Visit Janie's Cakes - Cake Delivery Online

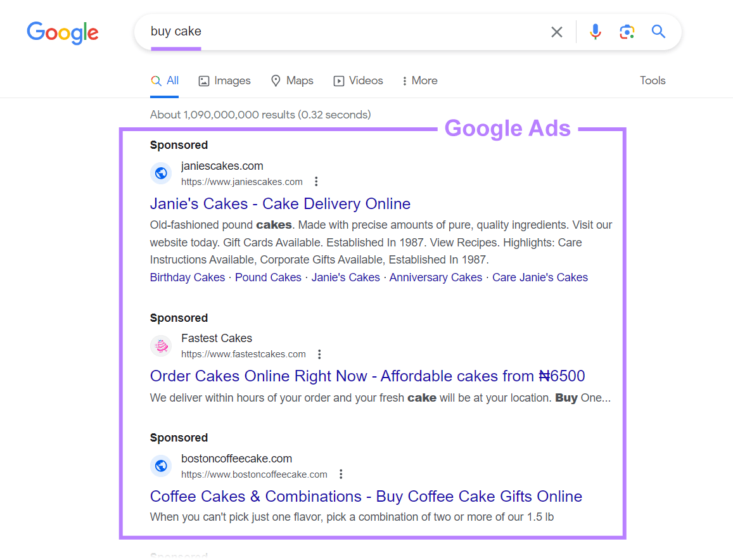coord(280,203)
